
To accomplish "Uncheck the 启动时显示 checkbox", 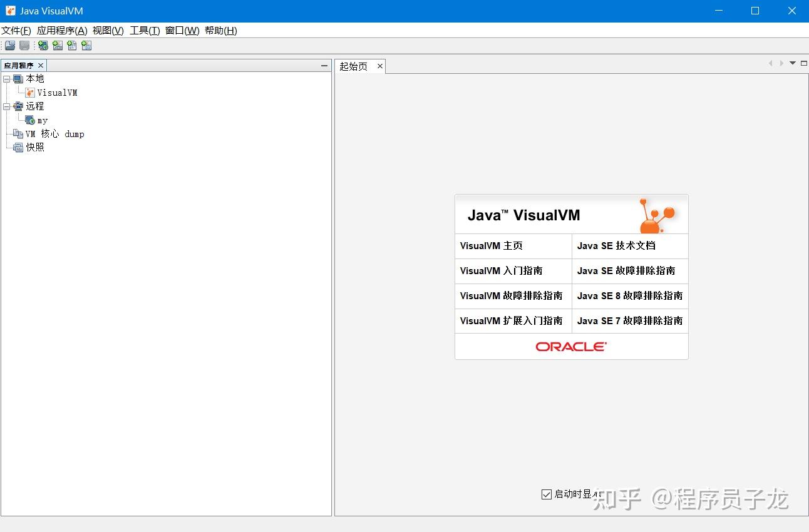I will pos(546,494).
